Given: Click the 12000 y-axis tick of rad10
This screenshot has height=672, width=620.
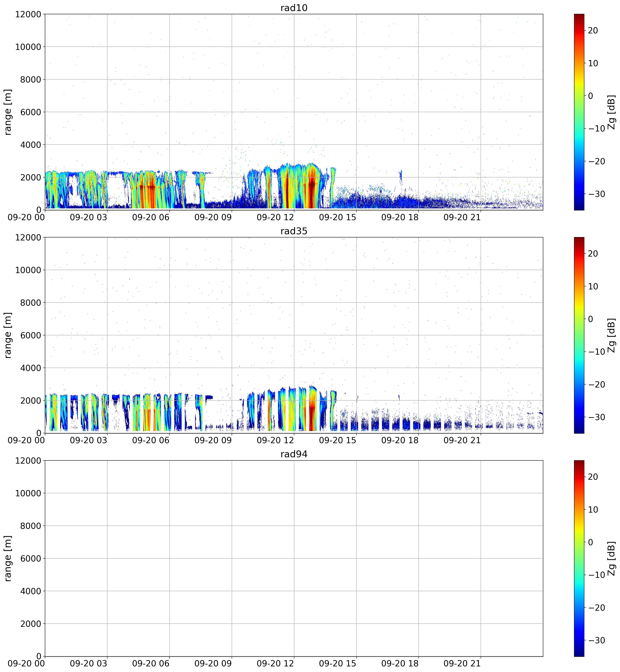Looking at the screenshot, I should pyautogui.click(x=28, y=14).
